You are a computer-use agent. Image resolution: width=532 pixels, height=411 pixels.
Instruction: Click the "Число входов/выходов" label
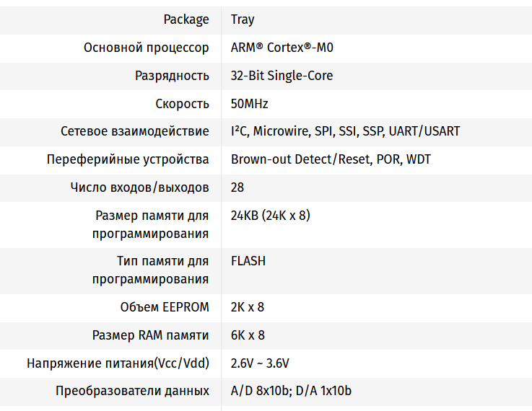coord(140,187)
